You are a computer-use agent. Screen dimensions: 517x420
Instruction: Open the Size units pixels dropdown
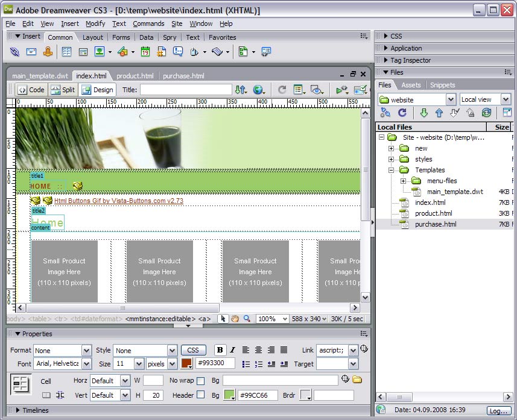point(172,364)
